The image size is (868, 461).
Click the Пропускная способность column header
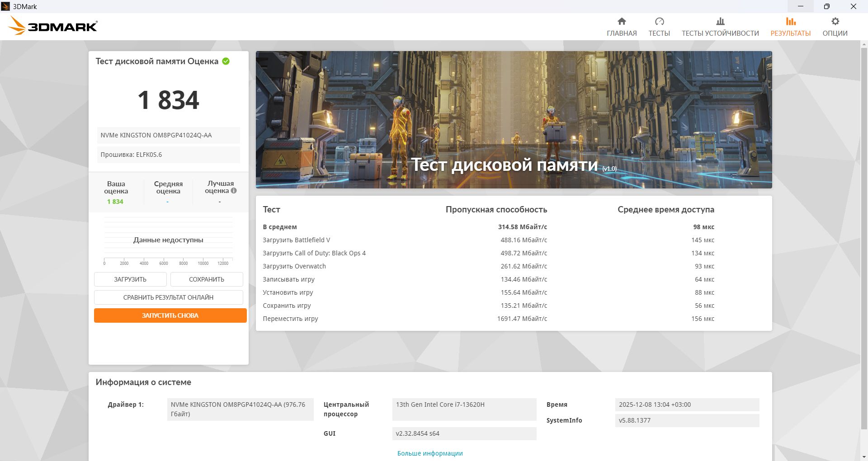tap(496, 209)
